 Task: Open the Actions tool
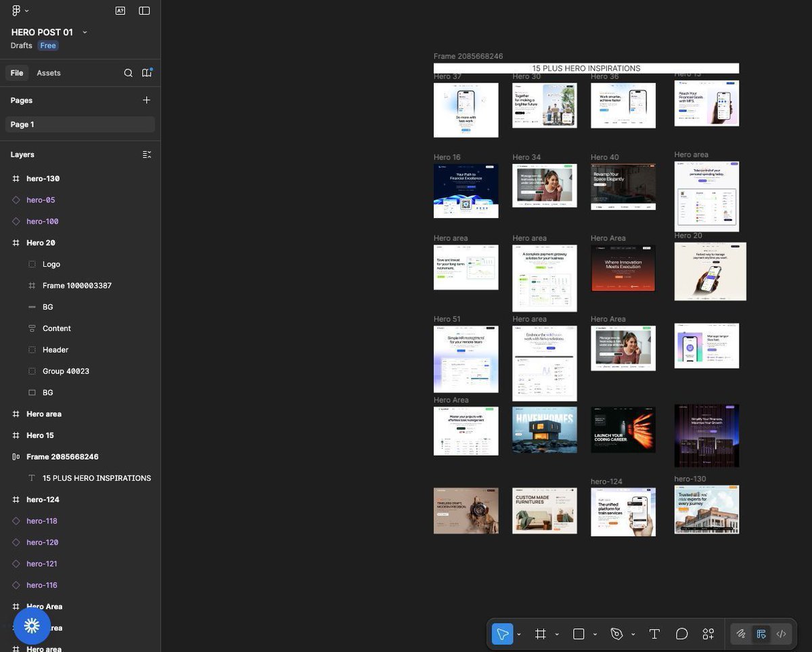[x=708, y=634]
